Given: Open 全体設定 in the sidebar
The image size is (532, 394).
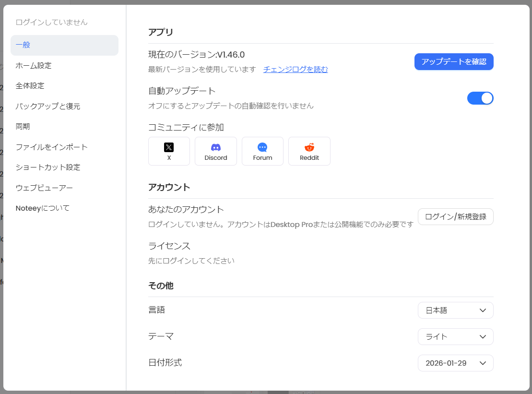Looking at the screenshot, I should [x=64, y=86].
